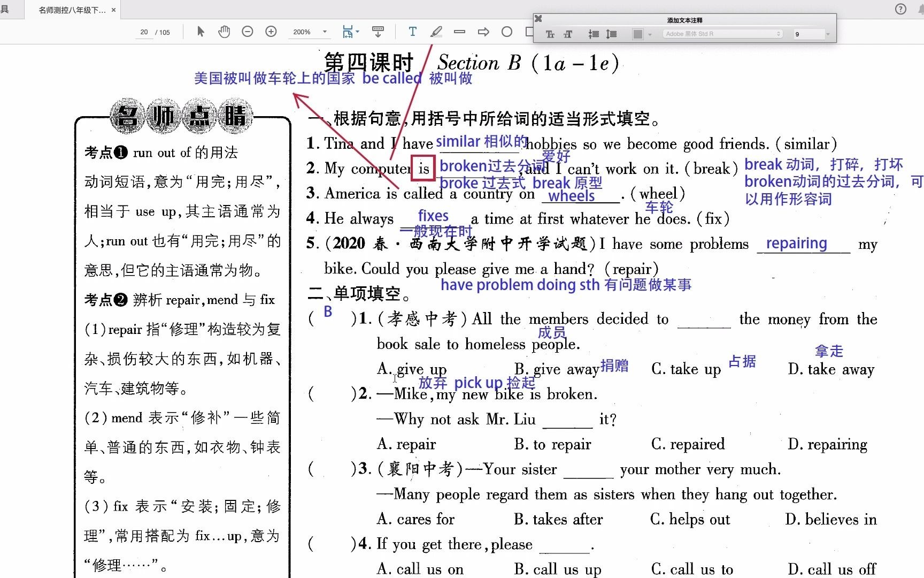The height and width of the screenshot is (578, 924).
Task: Close the 名师测控八年级下 document tab
Action: (113, 10)
